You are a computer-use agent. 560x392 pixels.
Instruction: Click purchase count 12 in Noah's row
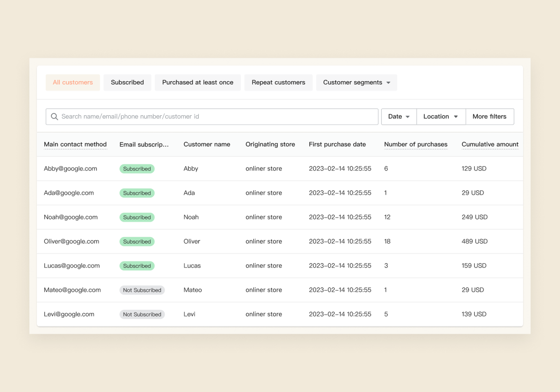click(387, 217)
